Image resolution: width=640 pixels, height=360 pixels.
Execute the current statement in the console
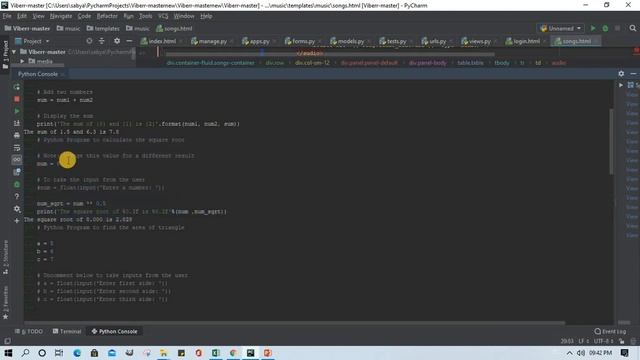tap(17, 111)
